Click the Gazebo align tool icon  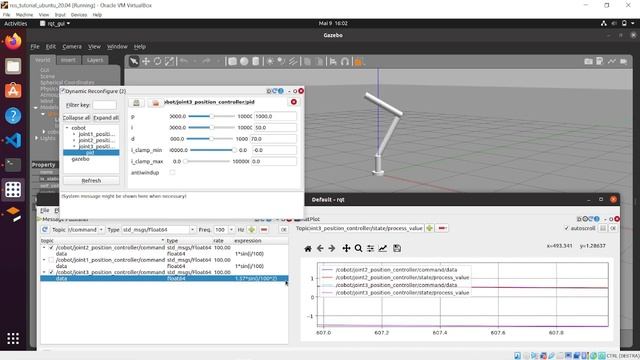[x=333, y=61]
